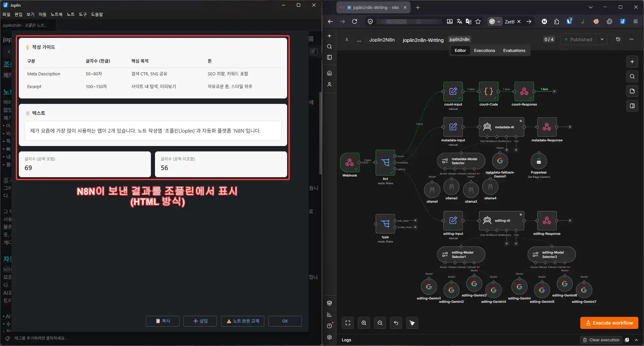
Task: Open a new browser tab
Action: 418,7
